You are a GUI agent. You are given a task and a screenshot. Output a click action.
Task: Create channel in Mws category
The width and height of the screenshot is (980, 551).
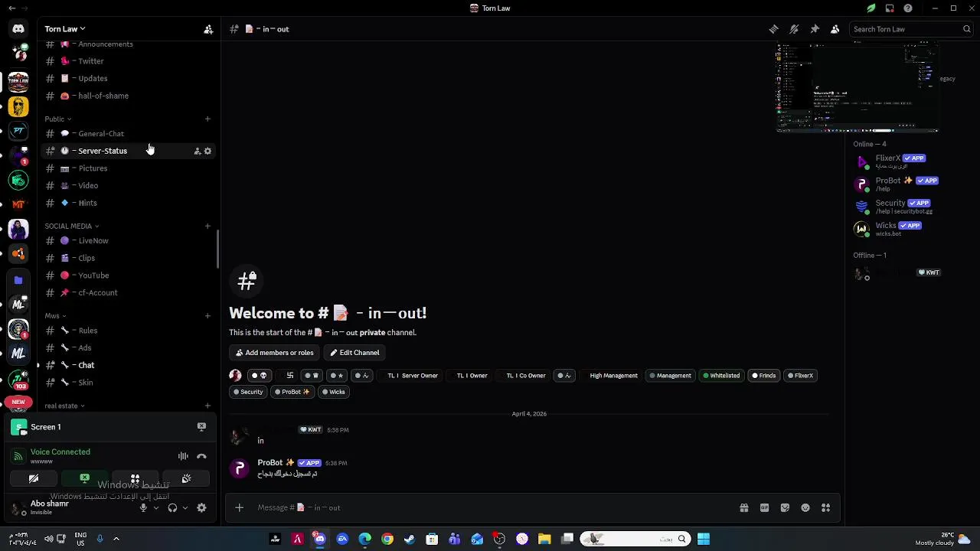tap(207, 315)
